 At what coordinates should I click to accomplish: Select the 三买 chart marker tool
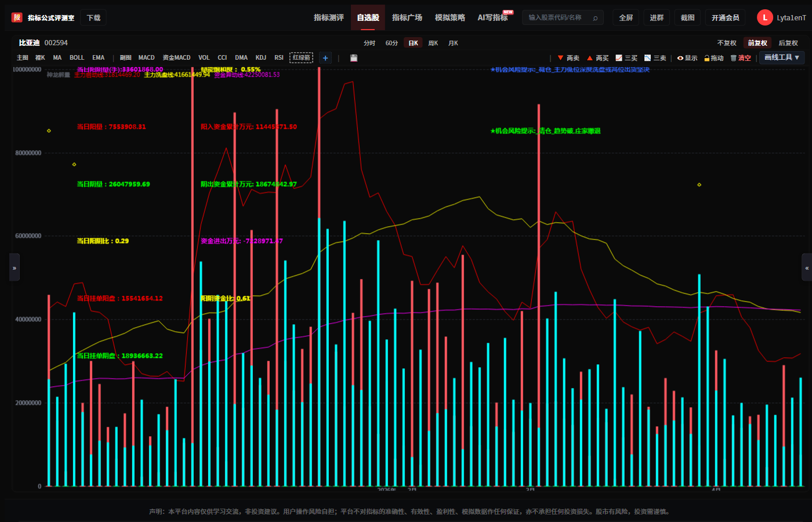(626, 58)
